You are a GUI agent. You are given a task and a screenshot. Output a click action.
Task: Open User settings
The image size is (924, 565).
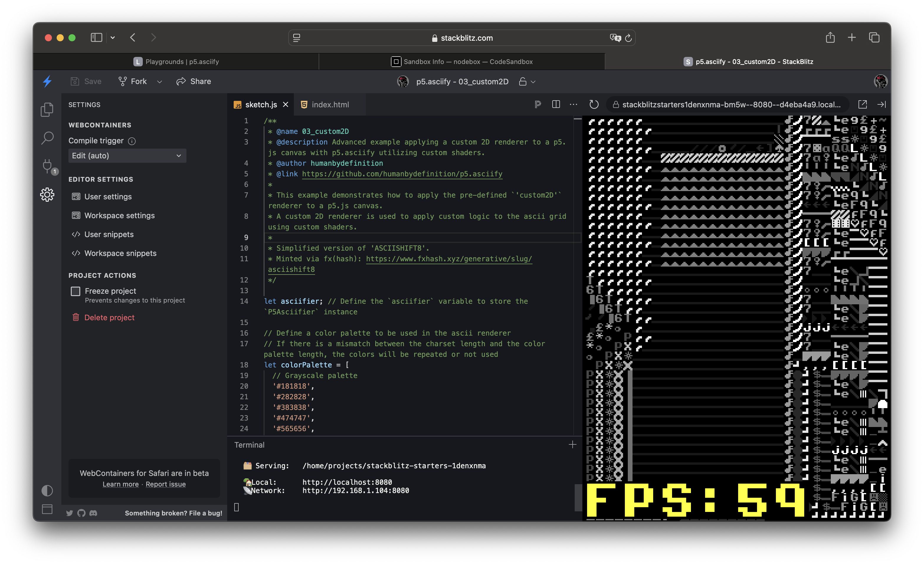pos(101,196)
